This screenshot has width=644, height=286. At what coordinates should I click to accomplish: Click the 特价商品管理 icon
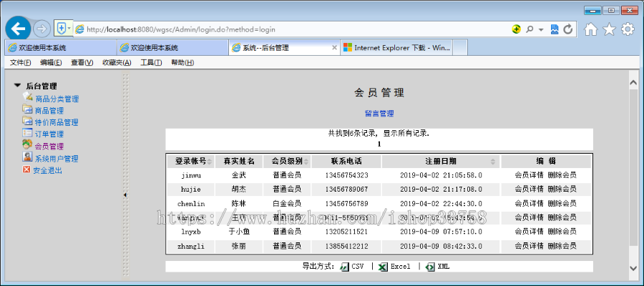tap(27, 121)
